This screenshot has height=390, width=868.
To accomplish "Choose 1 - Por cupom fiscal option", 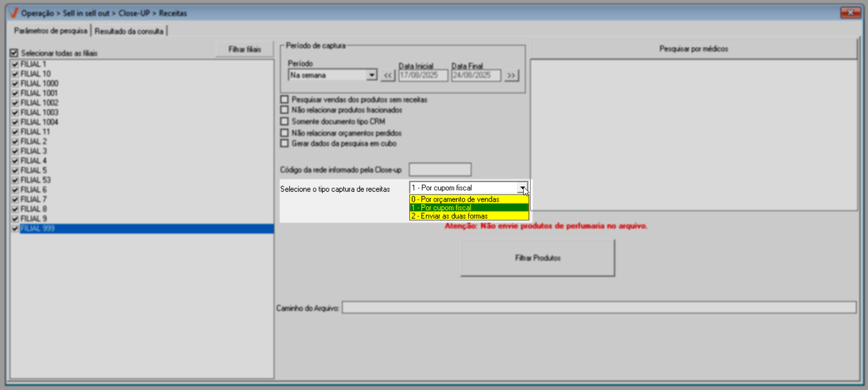I will pyautogui.click(x=469, y=208).
